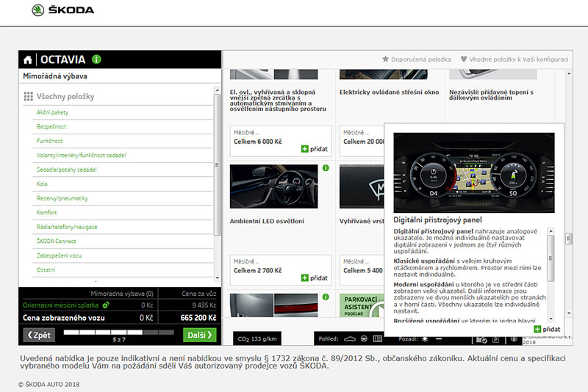Click the Mimořádná výbava heading
The height and width of the screenshot is (392, 588).
pyautogui.click(x=55, y=76)
